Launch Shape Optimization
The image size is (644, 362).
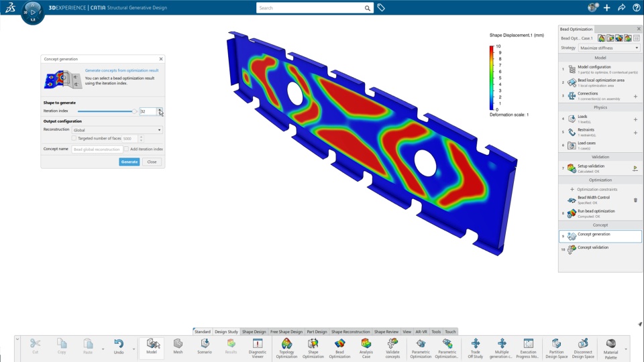click(313, 348)
